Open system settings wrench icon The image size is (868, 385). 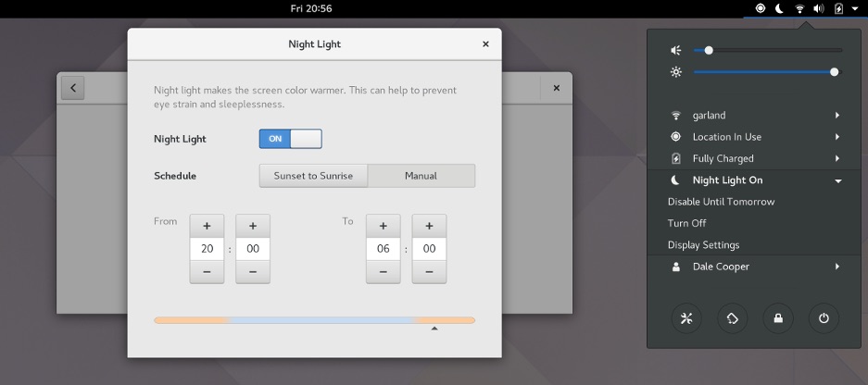686,318
